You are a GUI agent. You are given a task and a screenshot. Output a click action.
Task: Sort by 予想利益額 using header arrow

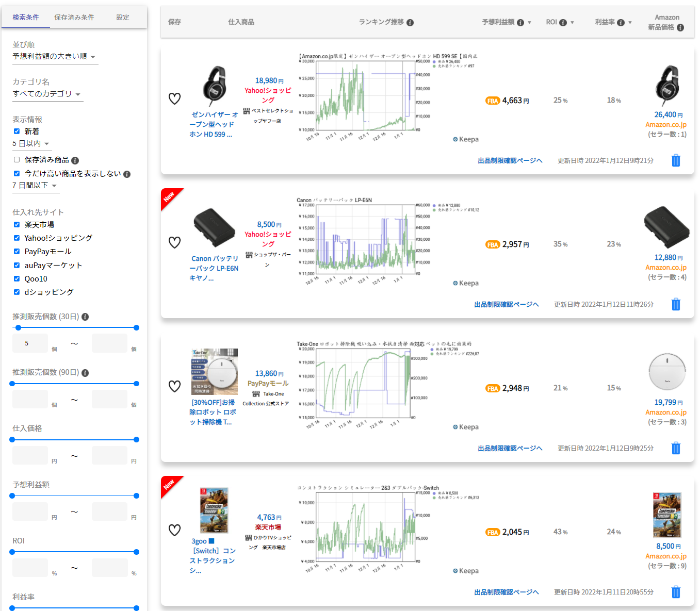pyautogui.click(x=529, y=23)
